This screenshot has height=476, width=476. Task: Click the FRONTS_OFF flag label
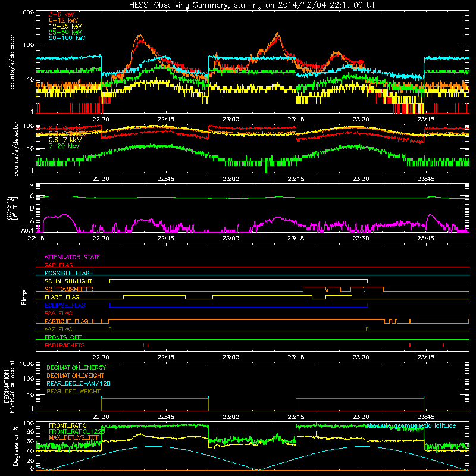(63, 337)
